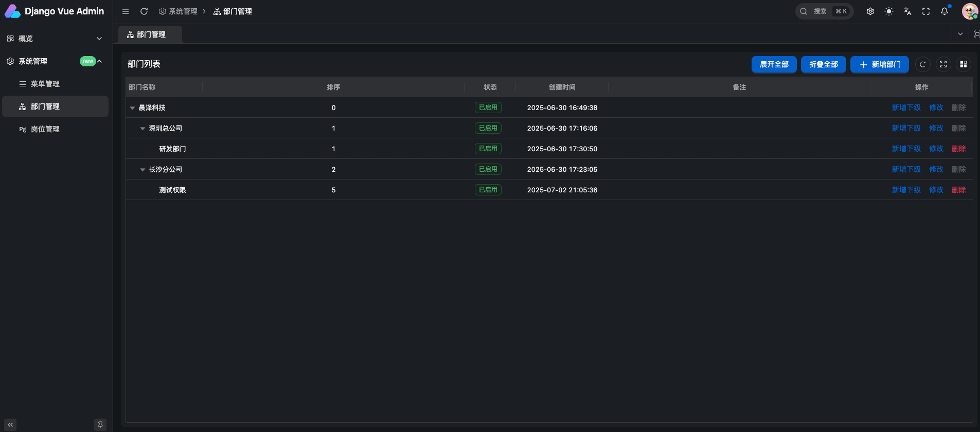This screenshot has width=980, height=432.
Task: Toggle the light/dark theme sun icon
Action: (889, 11)
